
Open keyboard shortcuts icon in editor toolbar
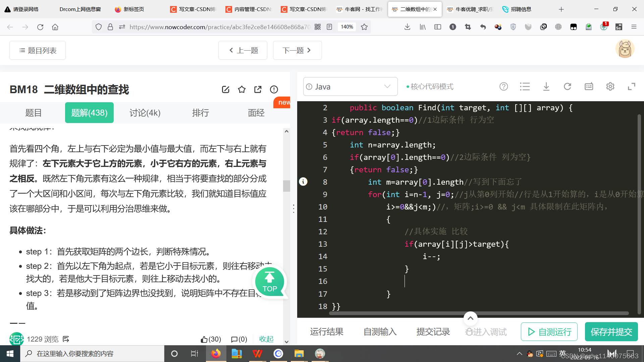(x=589, y=86)
